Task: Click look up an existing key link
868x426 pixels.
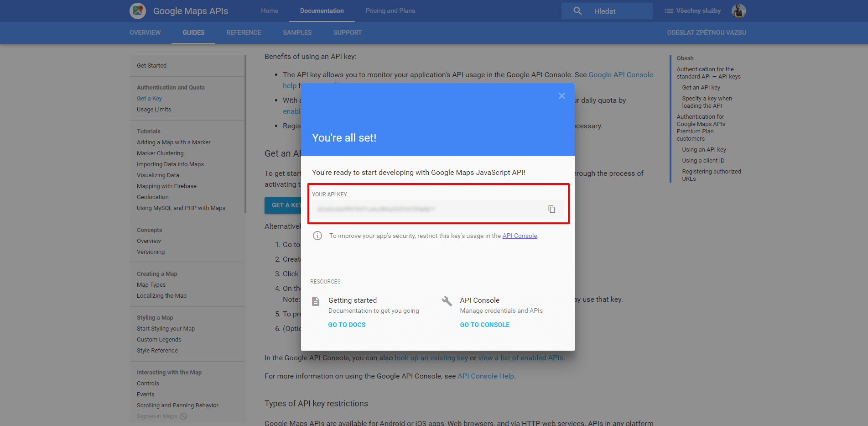Action: [431, 358]
